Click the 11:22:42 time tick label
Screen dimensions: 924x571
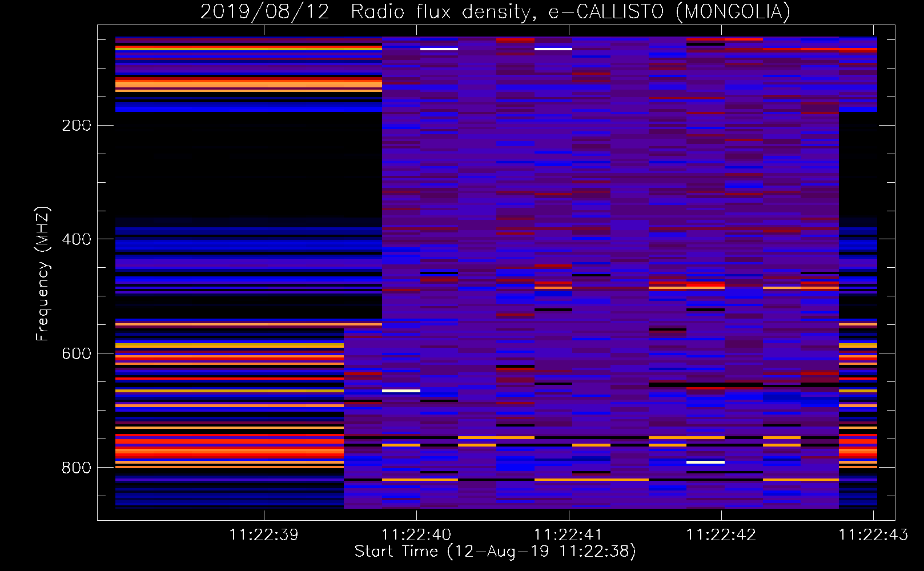(x=721, y=534)
